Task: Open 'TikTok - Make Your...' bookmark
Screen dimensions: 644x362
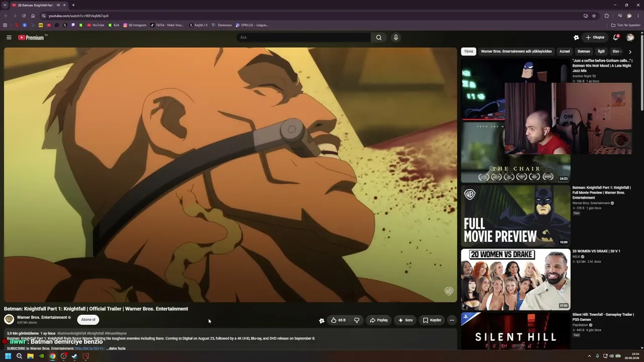Action: 167,25
